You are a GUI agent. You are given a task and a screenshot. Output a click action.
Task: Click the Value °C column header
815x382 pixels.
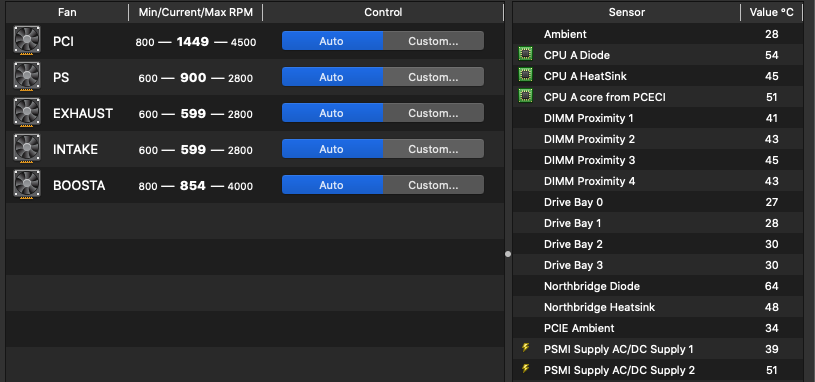pyautogui.click(x=771, y=12)
